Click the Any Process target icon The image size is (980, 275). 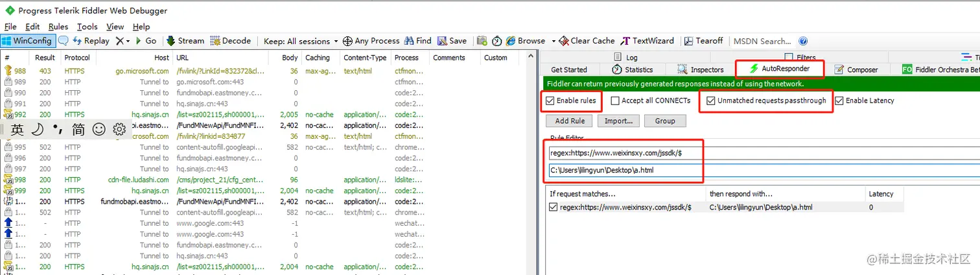click(347, 41)
